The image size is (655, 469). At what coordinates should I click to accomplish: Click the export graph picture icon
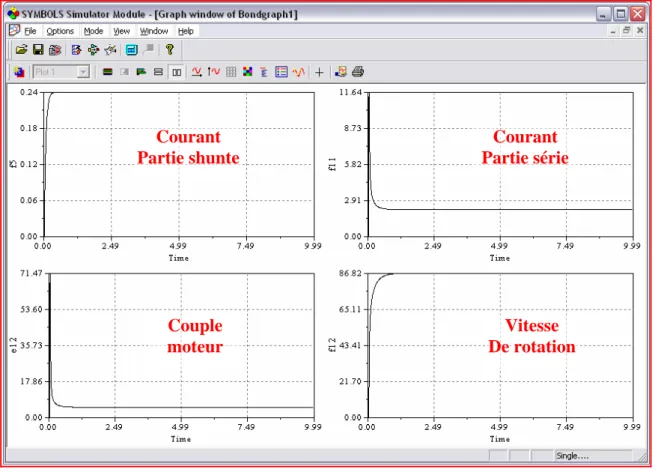pos(340,72)
